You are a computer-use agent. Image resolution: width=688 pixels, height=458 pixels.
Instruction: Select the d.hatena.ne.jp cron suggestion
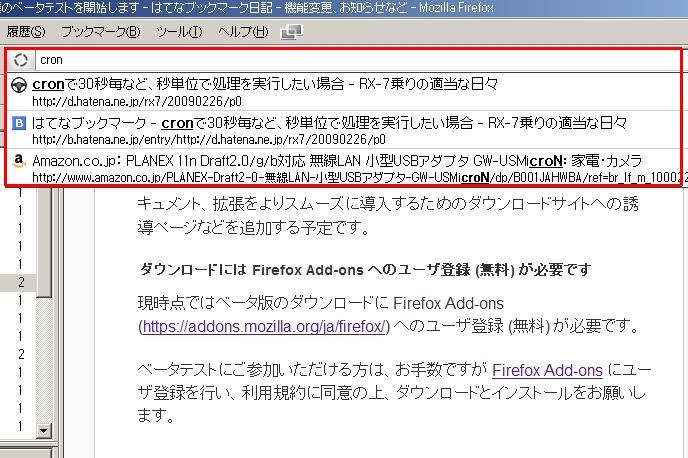point(344,92)
